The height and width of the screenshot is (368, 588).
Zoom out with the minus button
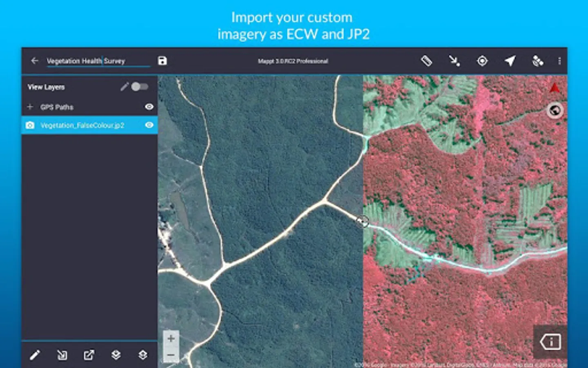pos(171,355)
